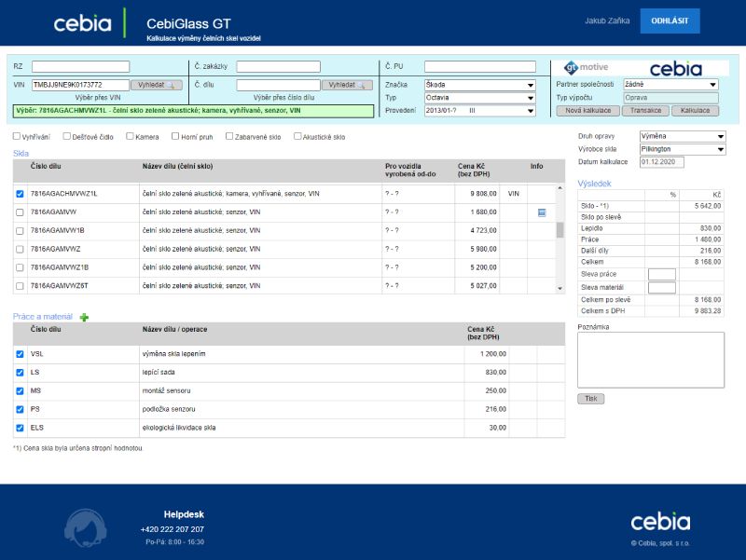
Task: Click the glass list scrollbar down arrow
Action: pyautogui.click(x=560, y=289)
